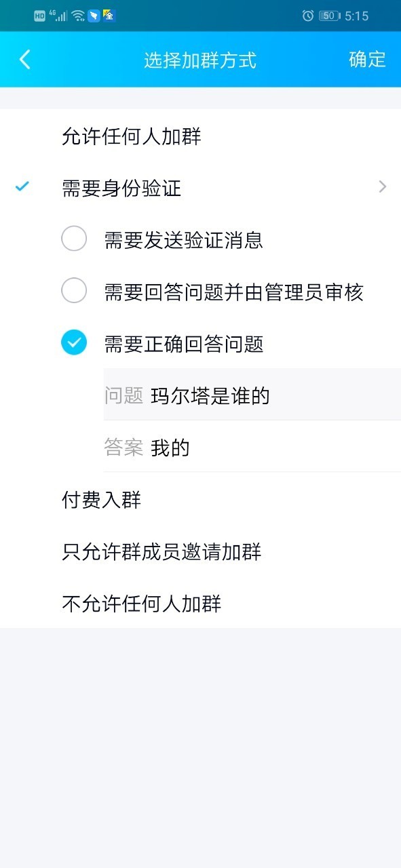The image size is (401, 868).
Task: Tap the blue checkmark beside 需要身份验证
Action: [22, 186]
